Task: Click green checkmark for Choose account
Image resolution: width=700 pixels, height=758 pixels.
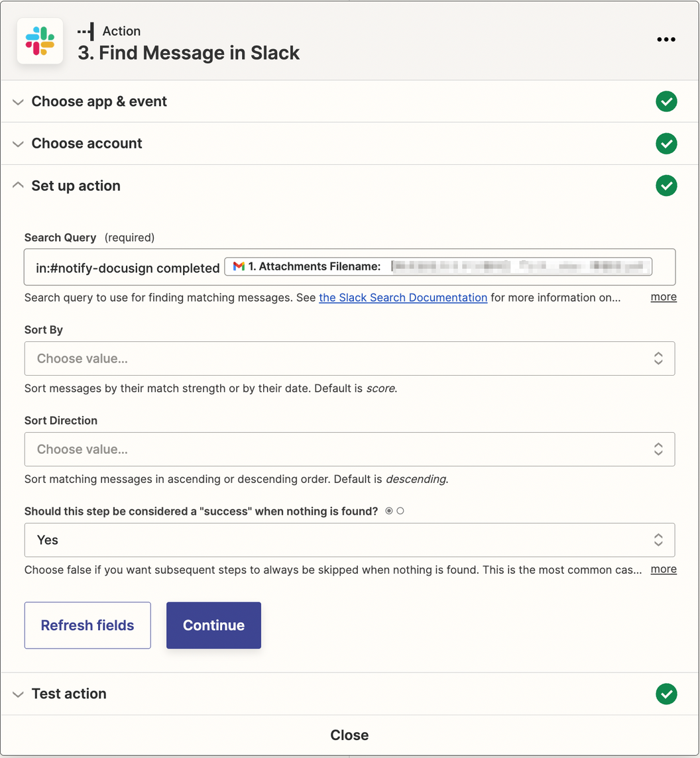Action: pos(666,144)
